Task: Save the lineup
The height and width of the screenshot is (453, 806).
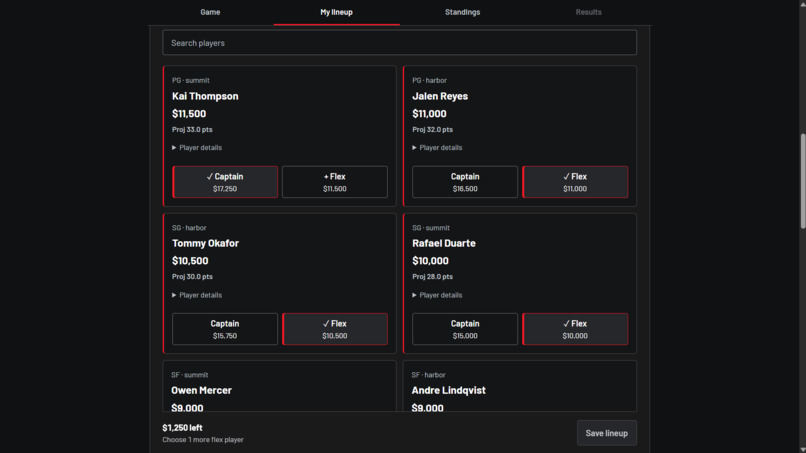Action: pos(607,433)
